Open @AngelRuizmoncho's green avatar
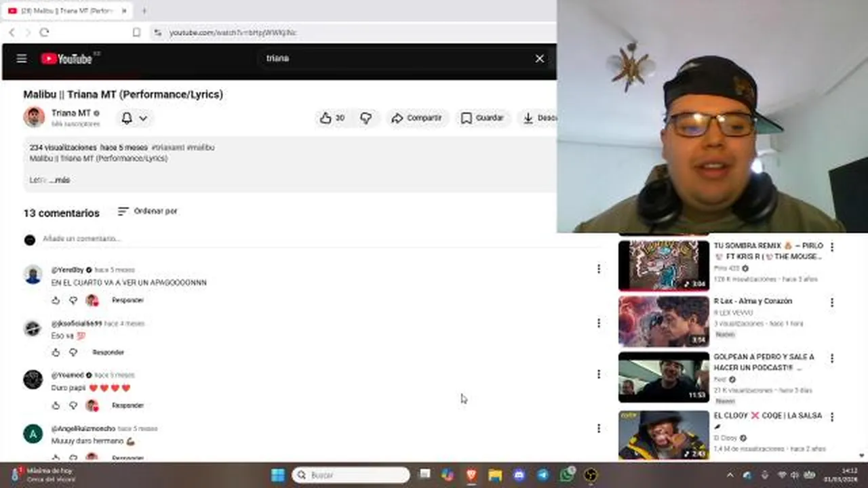Screen dimensions: 868x488 coord(33,434)
